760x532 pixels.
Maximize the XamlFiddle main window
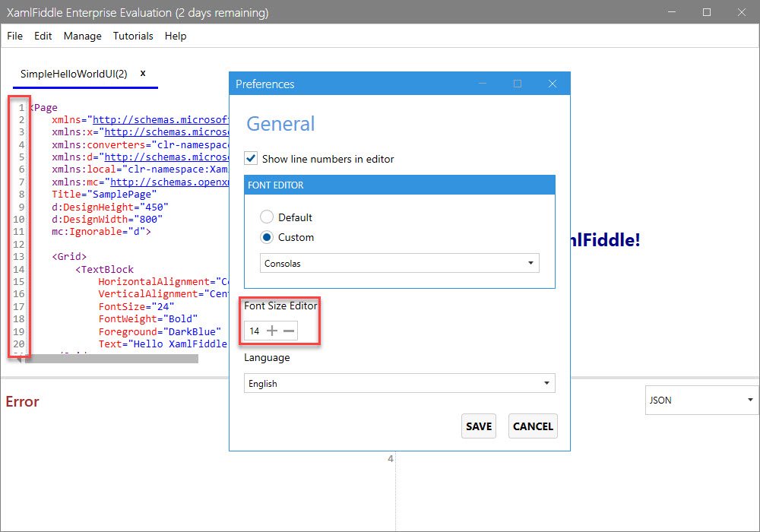pos(707,12)
